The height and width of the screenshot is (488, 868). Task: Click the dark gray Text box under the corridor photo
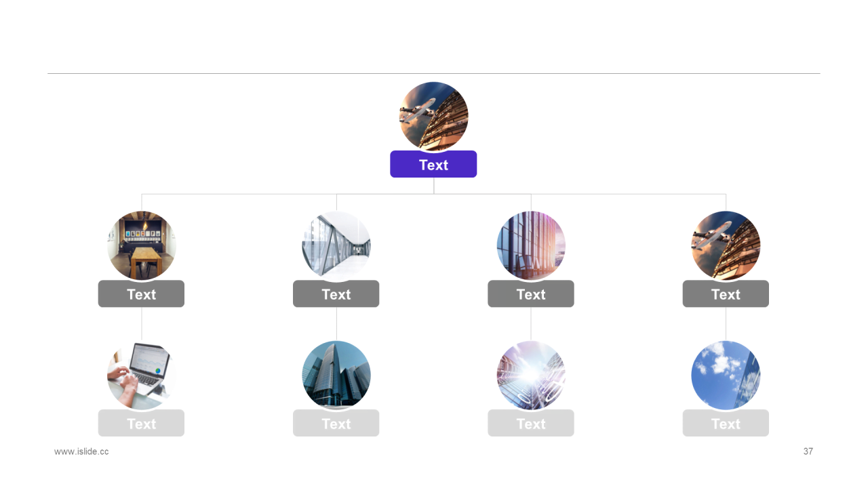click(x=336, y=293)
